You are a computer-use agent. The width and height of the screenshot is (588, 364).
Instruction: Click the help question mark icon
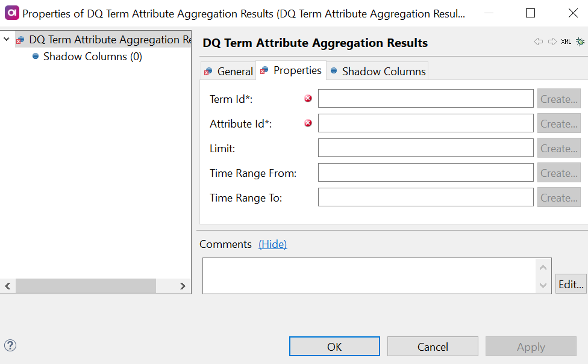(10, 345)
